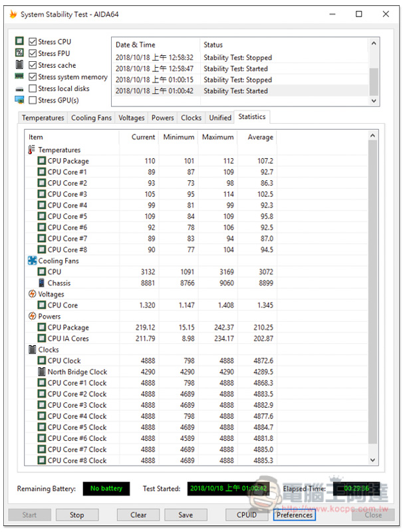
Task: Click the CPU Clock row icon
Action: [41, 360]
